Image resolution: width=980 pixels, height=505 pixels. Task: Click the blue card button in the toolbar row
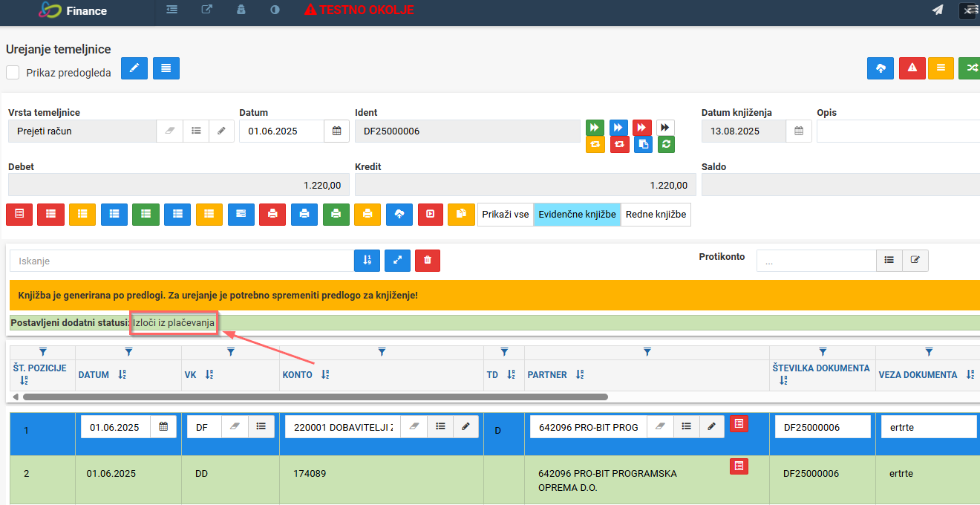click(x=241, y=214)
